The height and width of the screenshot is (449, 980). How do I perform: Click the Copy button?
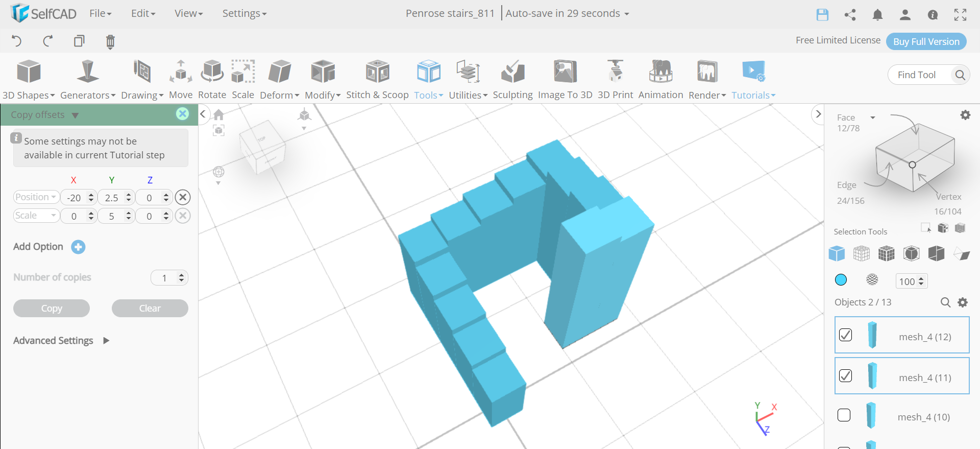52,308
